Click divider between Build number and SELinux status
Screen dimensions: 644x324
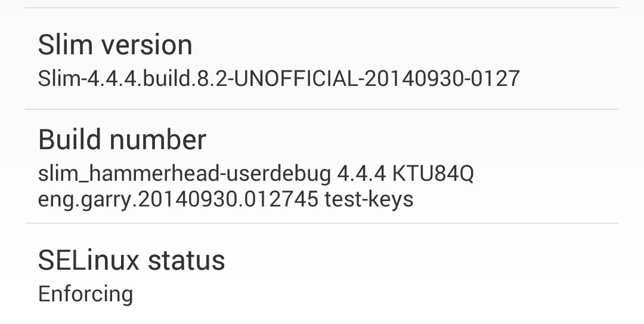(x=322, y=224)
